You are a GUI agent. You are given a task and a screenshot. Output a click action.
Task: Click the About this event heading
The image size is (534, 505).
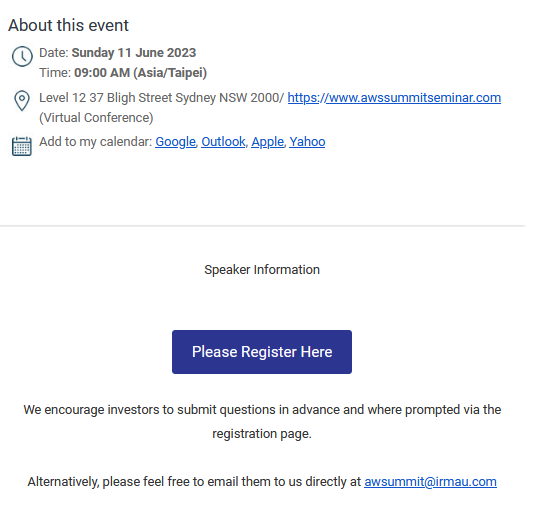click(x=68, y=26)
